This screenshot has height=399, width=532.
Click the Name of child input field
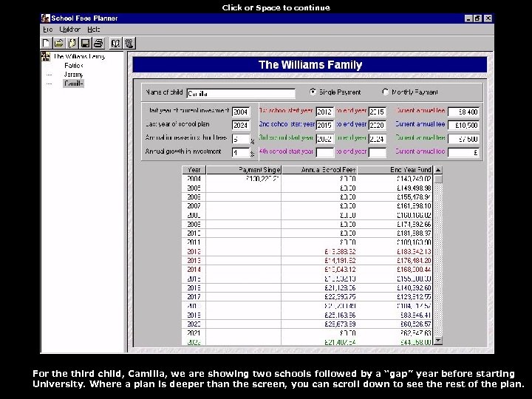[x=241, y=93]
